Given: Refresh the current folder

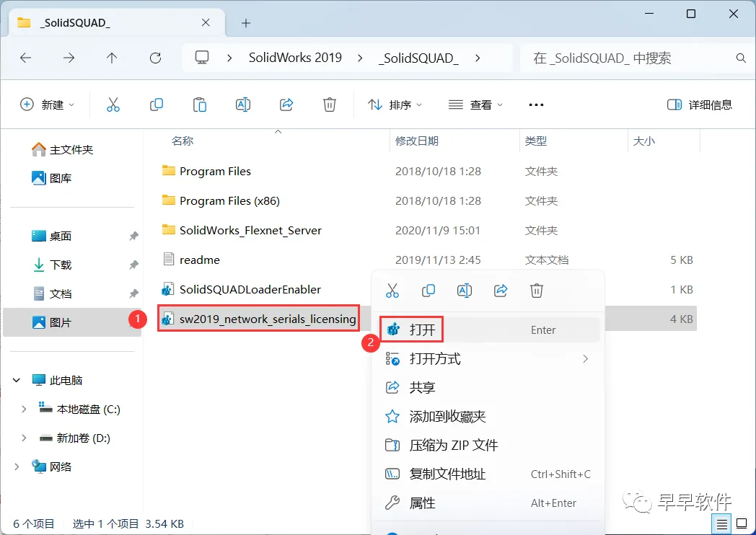Looking at the screenshot, I should click(155, 58).
